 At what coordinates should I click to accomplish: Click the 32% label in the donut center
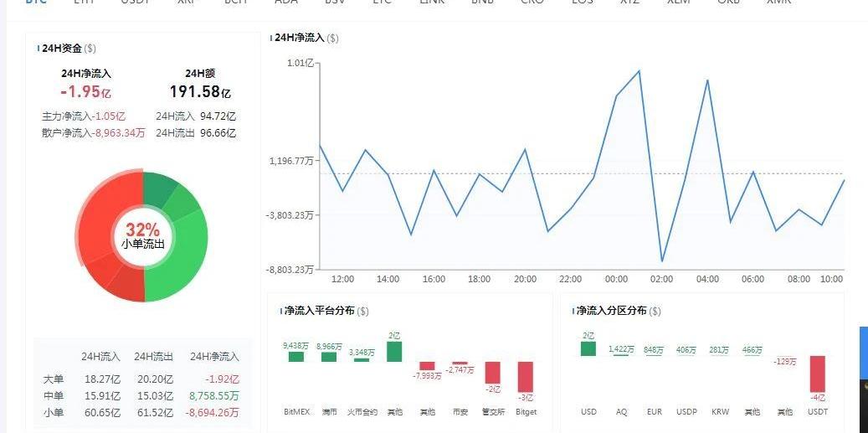coord(142,230)
